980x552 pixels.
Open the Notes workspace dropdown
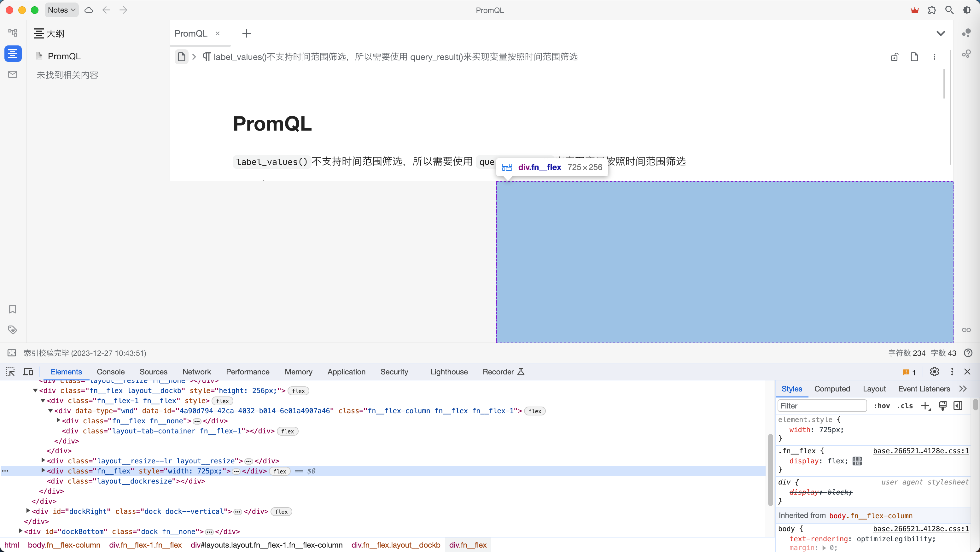(61, 10)
